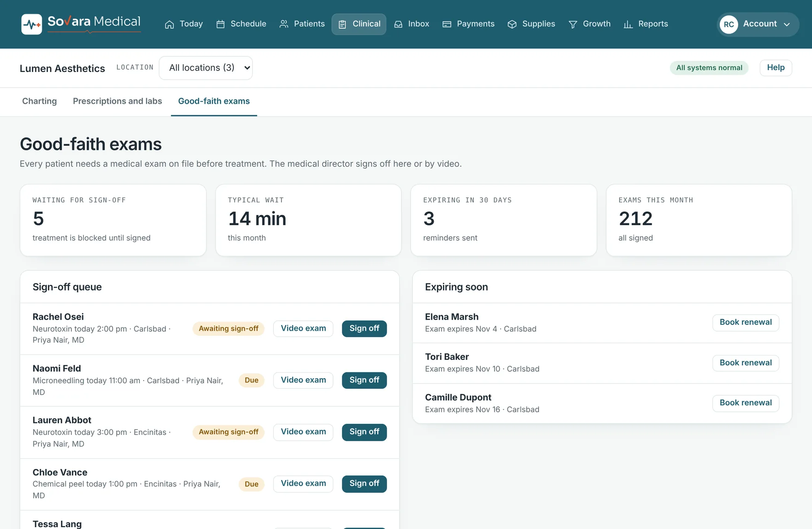This screenshot has width=812, height=529.
Task: Open the Patients menu label
Action: [x=309, y=24]
